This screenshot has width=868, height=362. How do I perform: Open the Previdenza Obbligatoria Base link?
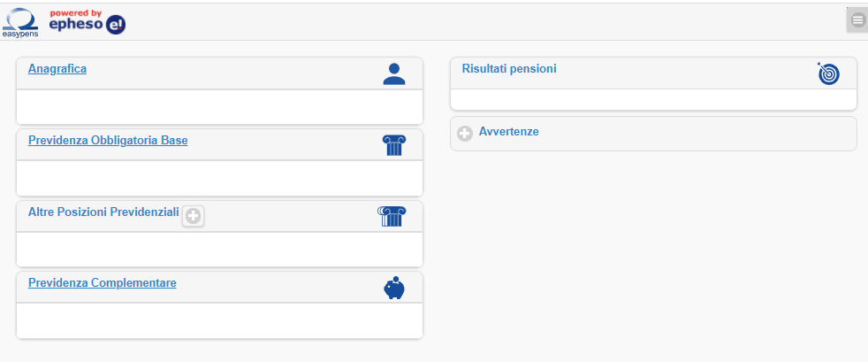coord(108,140)
